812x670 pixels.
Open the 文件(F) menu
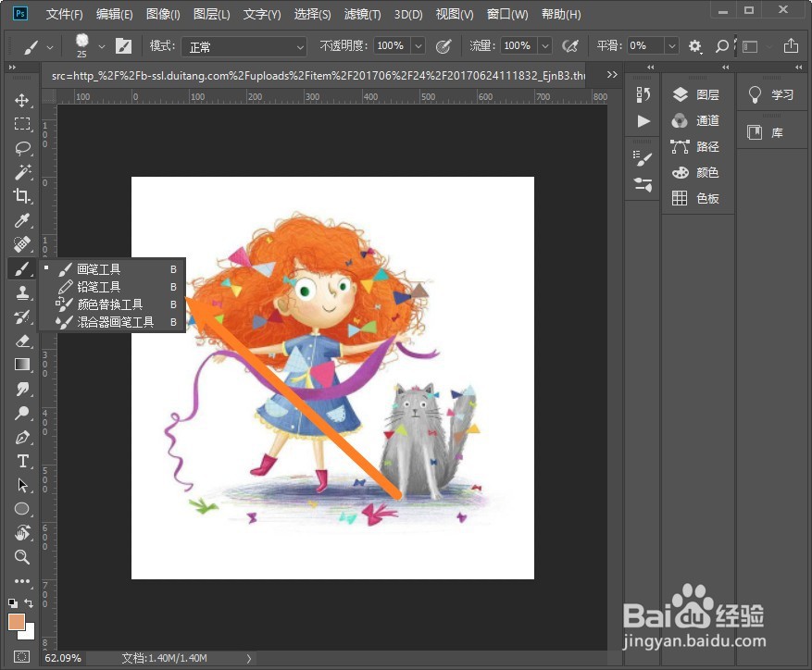pos(64,15)
